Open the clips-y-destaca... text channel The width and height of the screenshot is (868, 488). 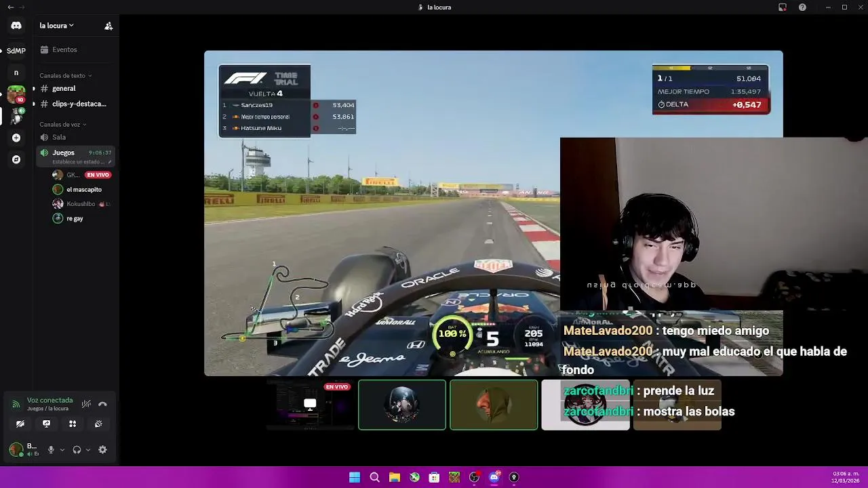75,104
